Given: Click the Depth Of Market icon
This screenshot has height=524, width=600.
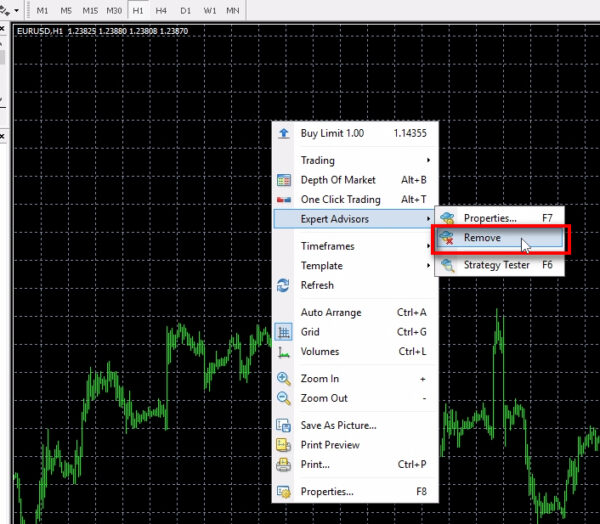Looking at the screenshot, I should pos(284,180).
